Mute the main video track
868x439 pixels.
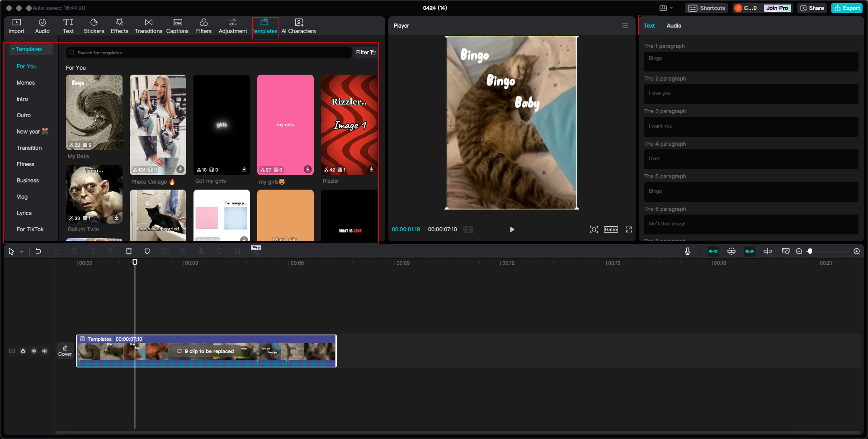[45, 351]
